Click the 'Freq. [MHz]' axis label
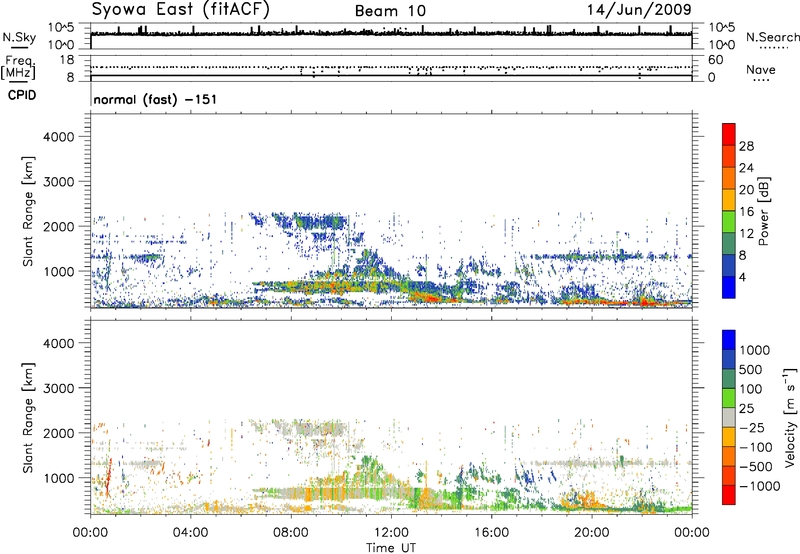 [19, 67]
